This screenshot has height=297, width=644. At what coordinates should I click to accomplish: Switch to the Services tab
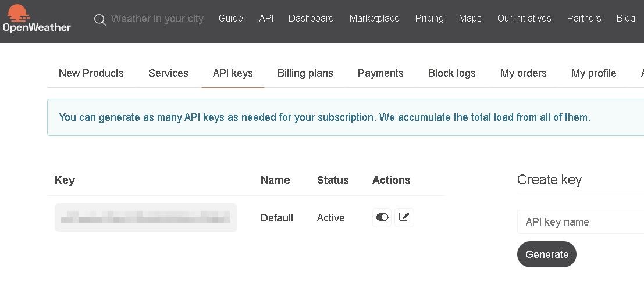click(168, 73)
